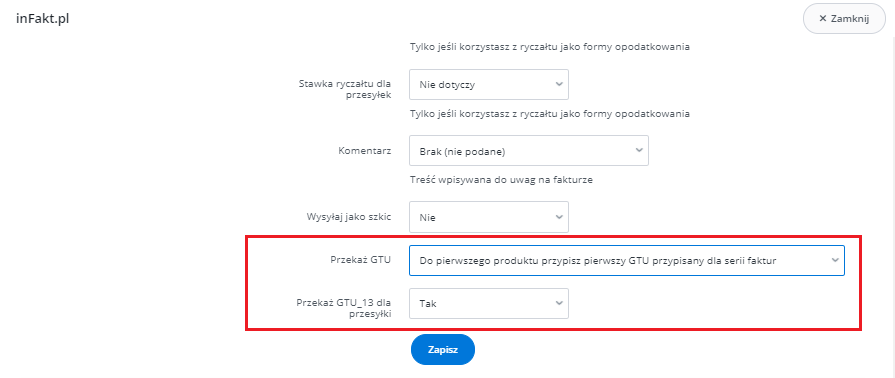895x378 pixels.
Task: Close the panel using Zamknij
Action: 844,19
